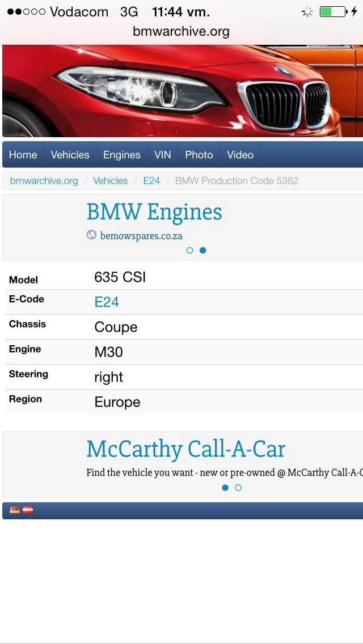Viewport: 363px width, 644px height.
Task: Tap the Coupe chassis value
Action: click(116, 327)
